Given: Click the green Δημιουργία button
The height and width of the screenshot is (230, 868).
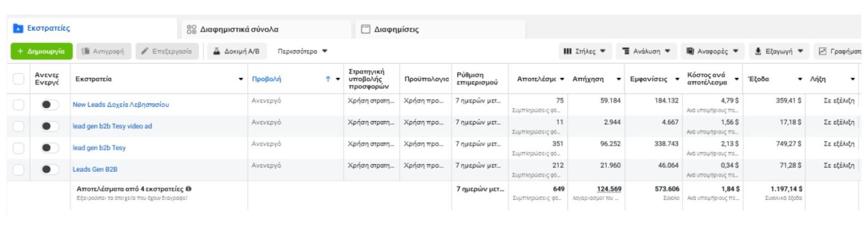Looking at the screenshot, I should [42, 51].
